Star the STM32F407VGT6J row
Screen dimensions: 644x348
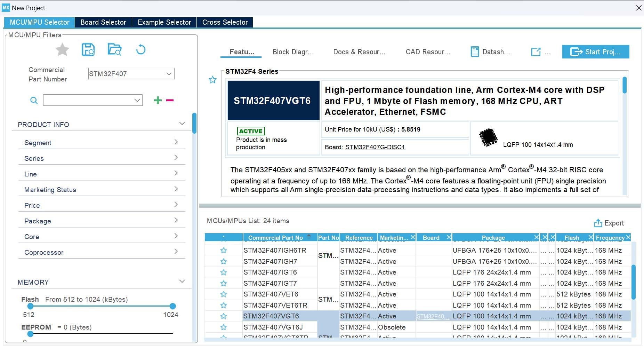(224, 327)
